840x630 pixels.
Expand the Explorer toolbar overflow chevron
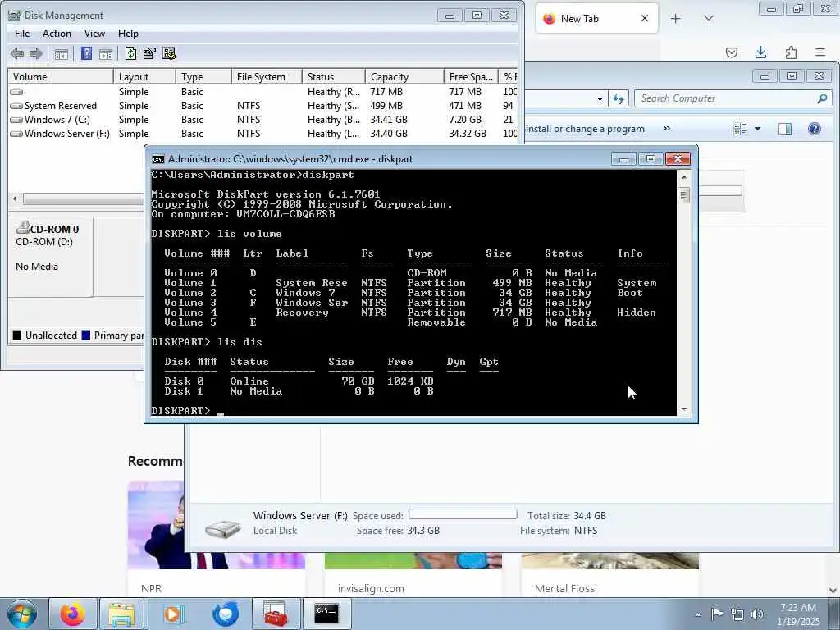[666, 129]
